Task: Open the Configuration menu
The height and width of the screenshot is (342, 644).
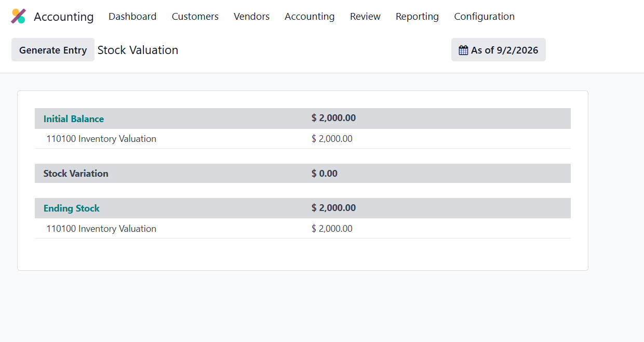Action: click(484, 17)
